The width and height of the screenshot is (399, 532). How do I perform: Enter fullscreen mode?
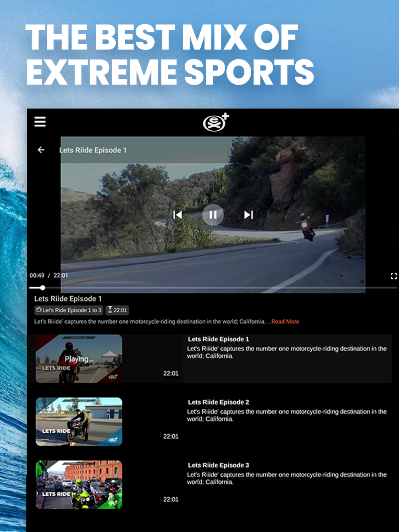(x=394, y=276)
